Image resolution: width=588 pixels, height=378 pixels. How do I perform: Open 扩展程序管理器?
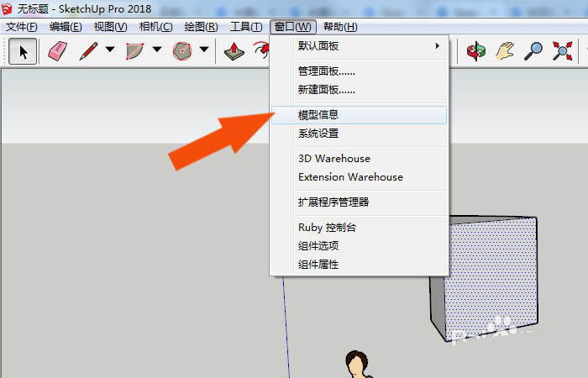coord(360,202)
